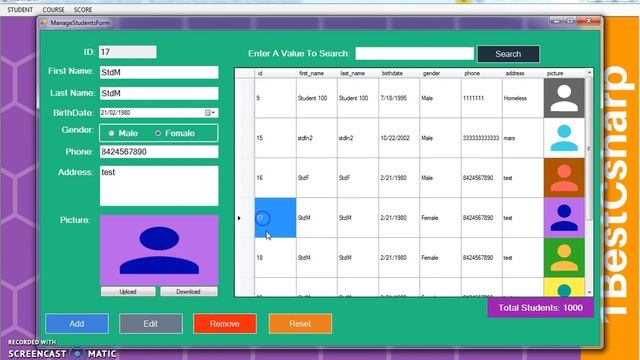
Task: Click the Download picture button
Action: (189, 291)
